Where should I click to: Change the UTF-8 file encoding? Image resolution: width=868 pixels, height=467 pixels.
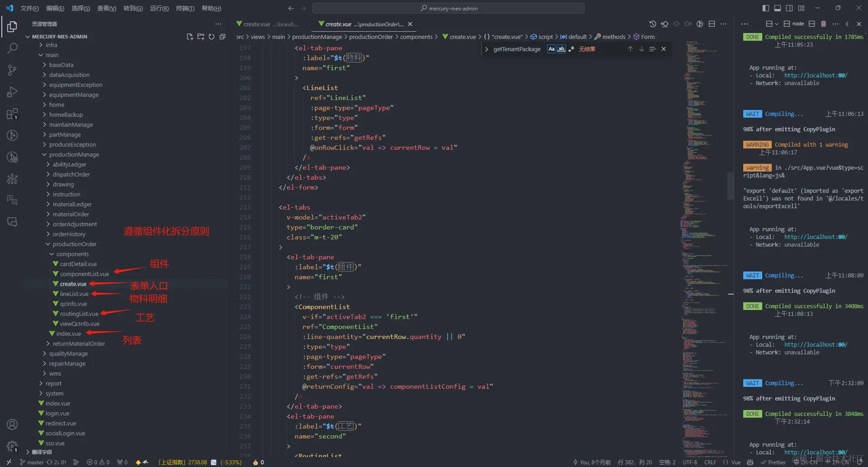click(690, 462)
